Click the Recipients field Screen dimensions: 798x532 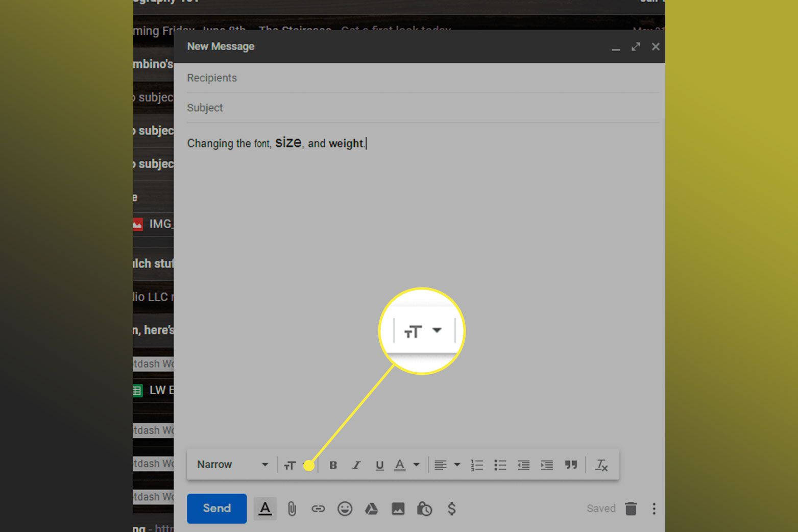423,78
